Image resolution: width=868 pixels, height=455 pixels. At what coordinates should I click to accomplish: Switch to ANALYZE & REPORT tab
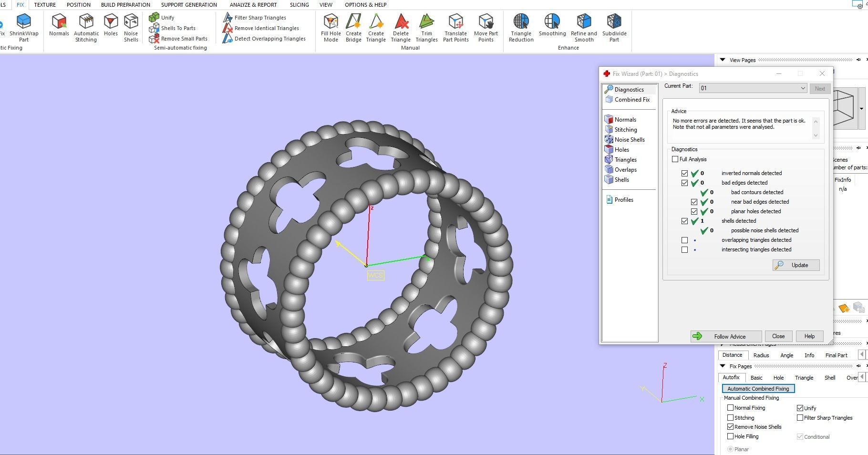coord(253,5)
